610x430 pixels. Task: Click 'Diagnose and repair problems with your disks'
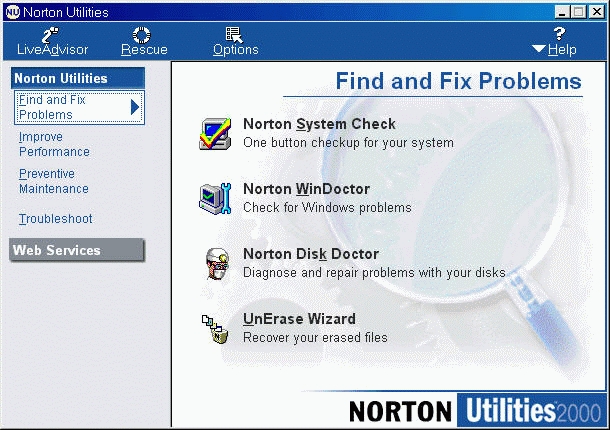(374, 273)
